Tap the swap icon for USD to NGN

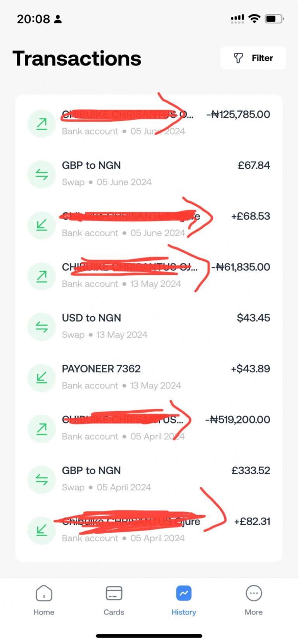[42, 327]
